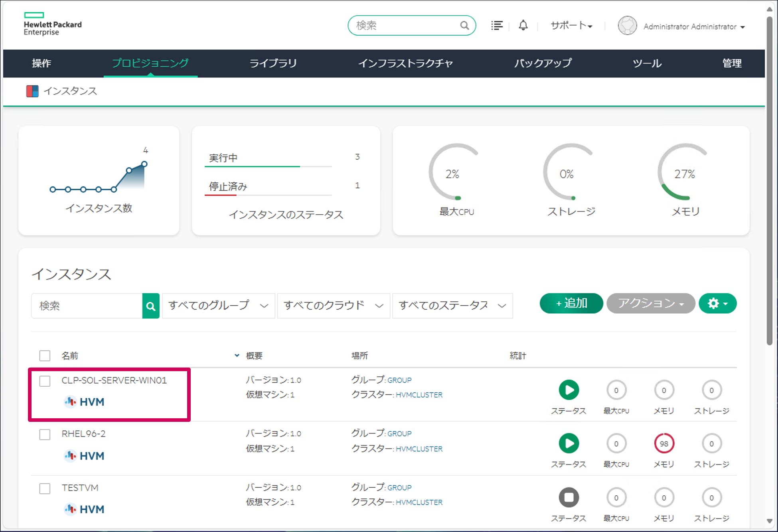The width and height of the screenshot is (778, 532).
Task: Click the HVM icon under CLP-SOL-SERVER-WIN01
Action: (71, 402)
